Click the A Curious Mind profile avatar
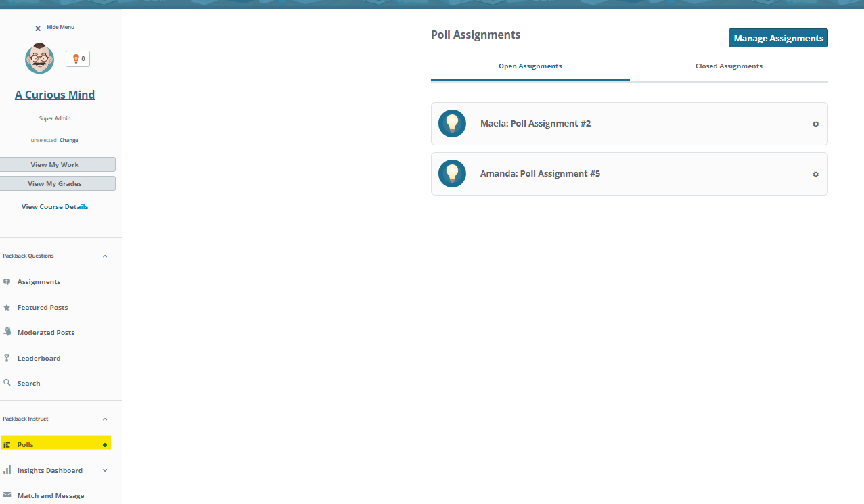The width and height of the screenshot is (864, 504). coord(39,58)
